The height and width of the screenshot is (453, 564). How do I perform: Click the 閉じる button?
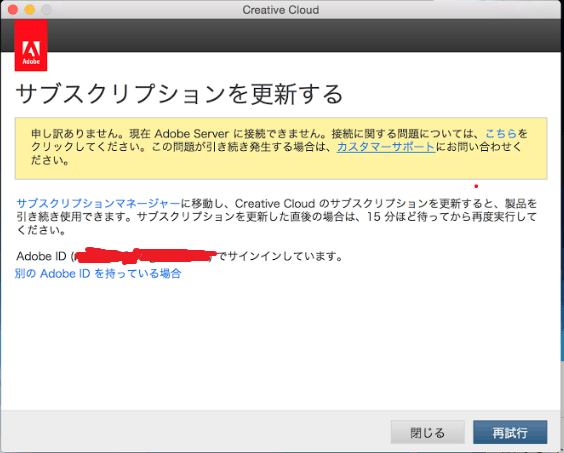tap(428, 432)
